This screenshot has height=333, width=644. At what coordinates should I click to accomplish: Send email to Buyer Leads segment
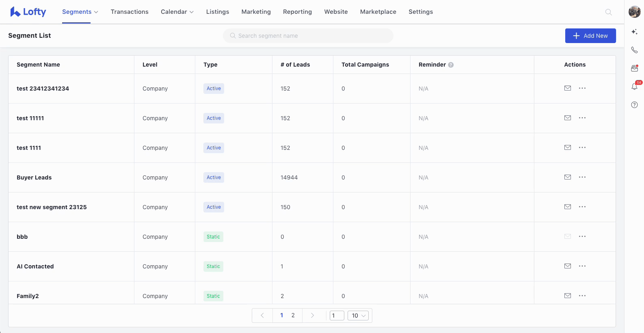[x=568, y=177]
